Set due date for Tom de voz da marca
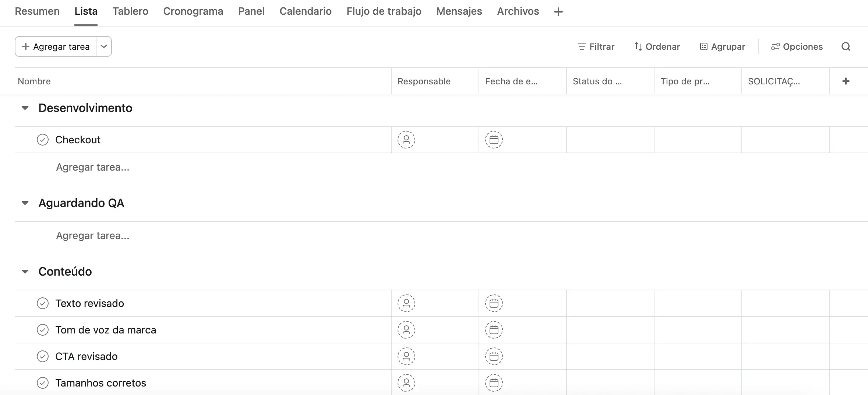The width and height of the screenshot is (868, 395). (x=494, y=330)
